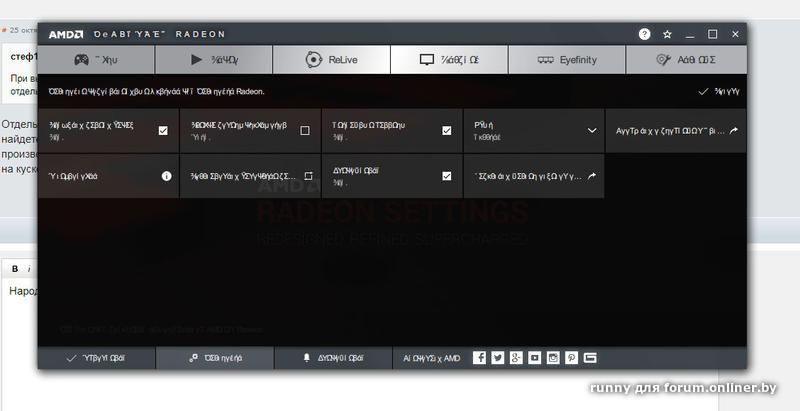Viewport: 800px width, 411px height.
Task: Click the share arrow in the top-row last tile
Action: point(734,131)
